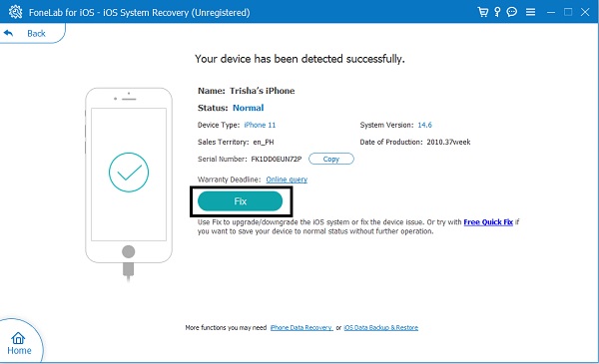Click the key register icon
The height and width of the screenshot is (364, 599).
497,12
